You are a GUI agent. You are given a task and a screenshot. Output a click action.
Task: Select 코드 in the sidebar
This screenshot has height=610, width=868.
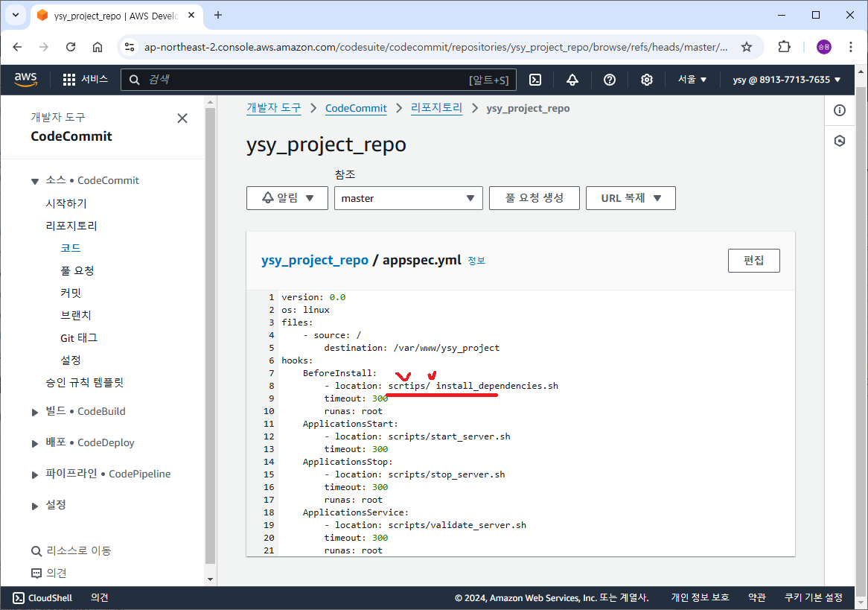coord(70,248)
